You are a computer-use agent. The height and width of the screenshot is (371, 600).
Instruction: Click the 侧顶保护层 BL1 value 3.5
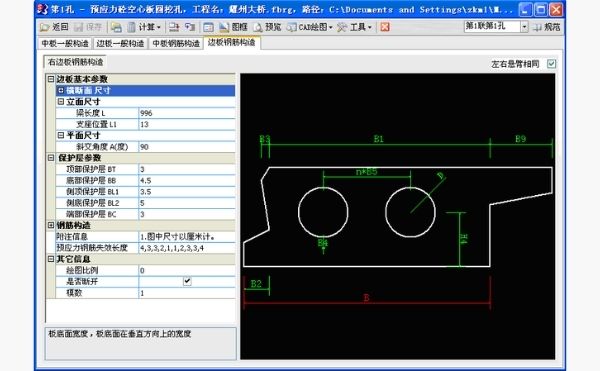187,192
